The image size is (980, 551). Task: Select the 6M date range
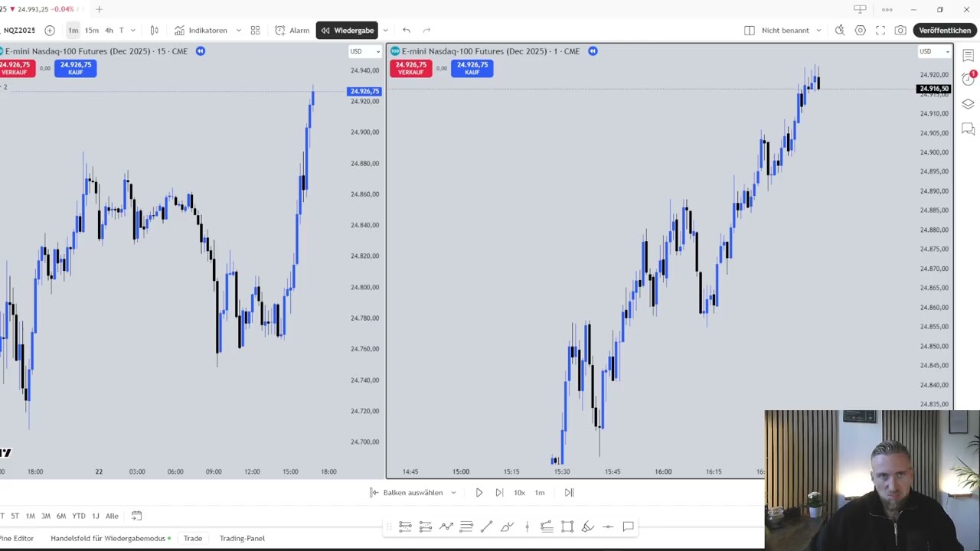(x=61, y=517)
